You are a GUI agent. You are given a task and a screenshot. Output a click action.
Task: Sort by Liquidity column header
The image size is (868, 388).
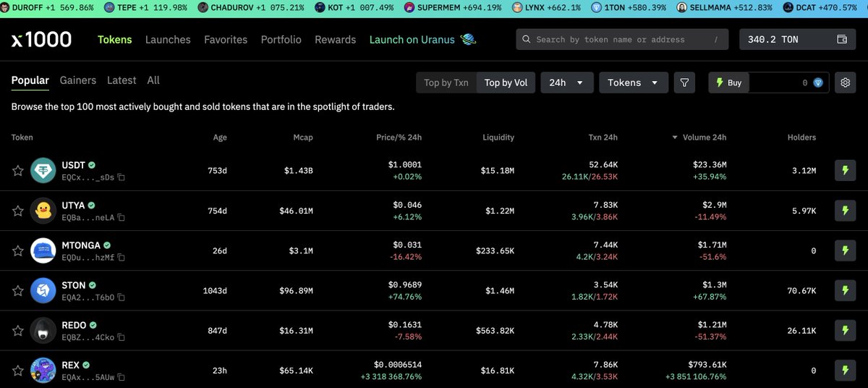pyautogui.click(x=498, y=138)
